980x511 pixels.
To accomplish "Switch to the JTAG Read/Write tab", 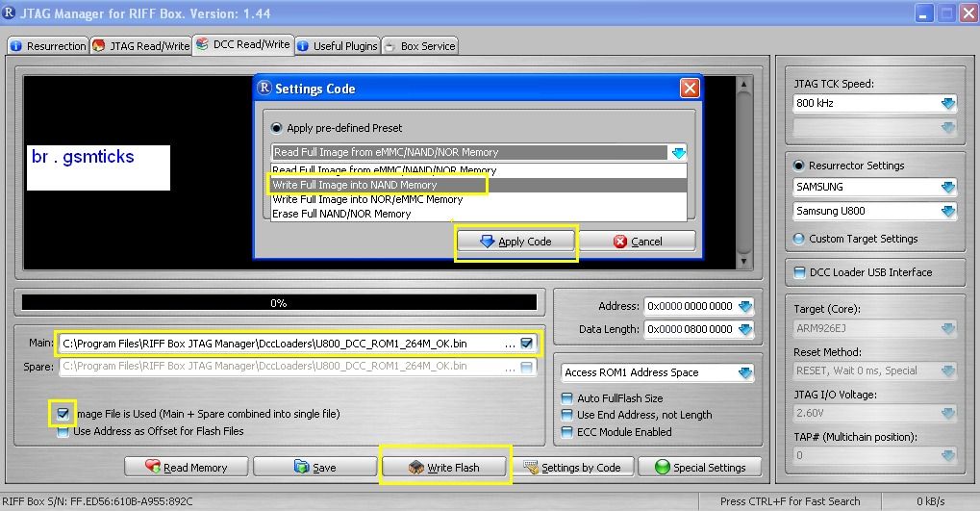I will point(140,45).
